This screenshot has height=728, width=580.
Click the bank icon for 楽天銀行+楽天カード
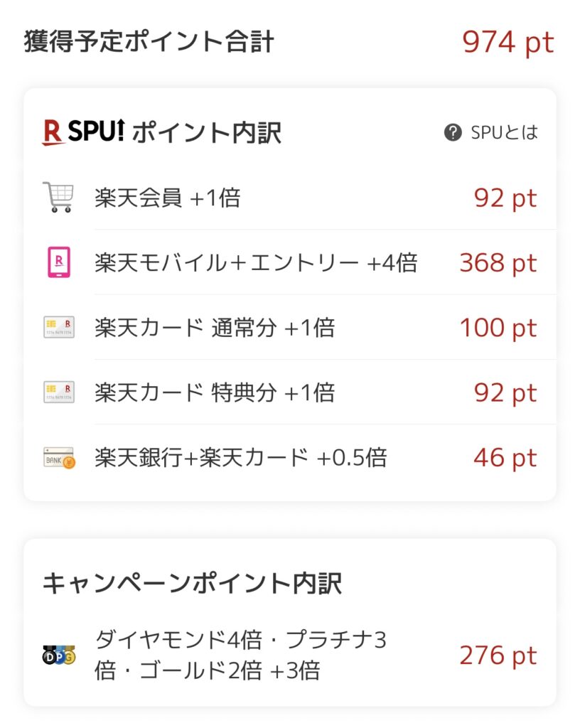pos(58,458)
